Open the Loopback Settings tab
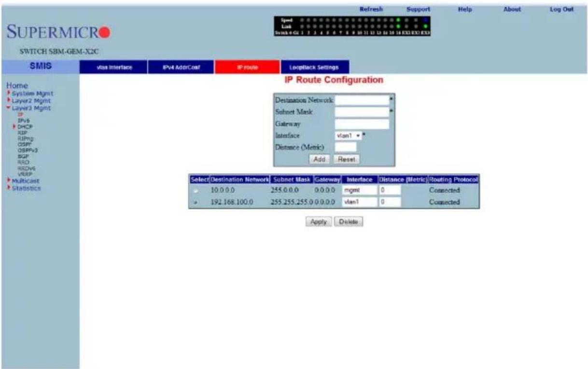588x369 pixels. pos(314,67)
